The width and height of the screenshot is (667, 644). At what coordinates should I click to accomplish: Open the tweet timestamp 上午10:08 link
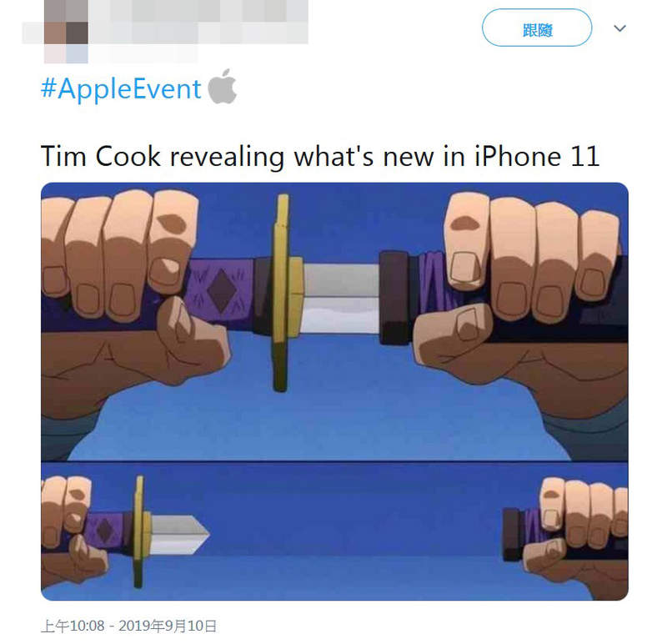click(73, 626)
